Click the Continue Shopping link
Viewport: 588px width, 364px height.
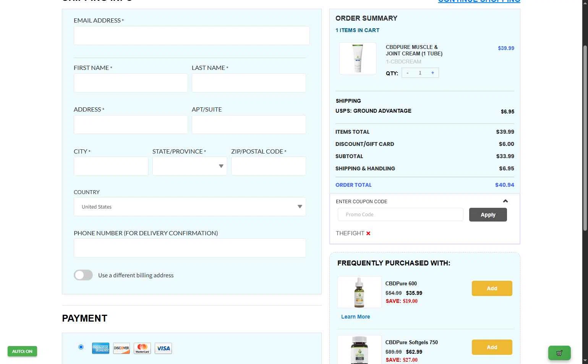pos(479,1)
